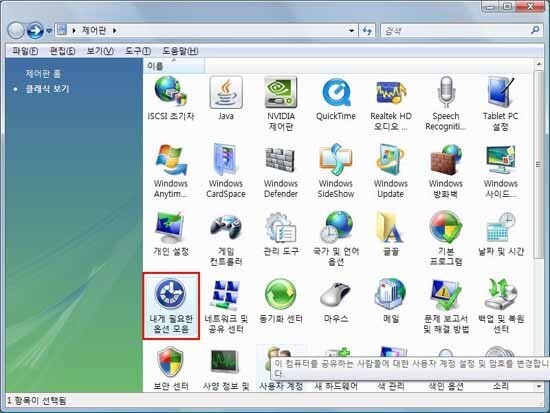Image resolution: width=550 pixels, height=413 pixels.
Task: Open 보안 센터 shield icon
Action: coord(171,368)
